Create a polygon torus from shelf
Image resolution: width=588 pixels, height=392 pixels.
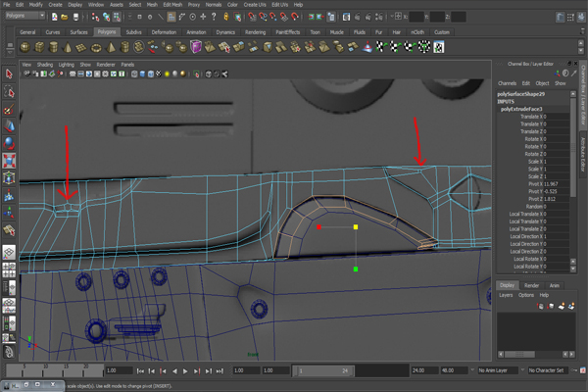click(x=96, y=47)
